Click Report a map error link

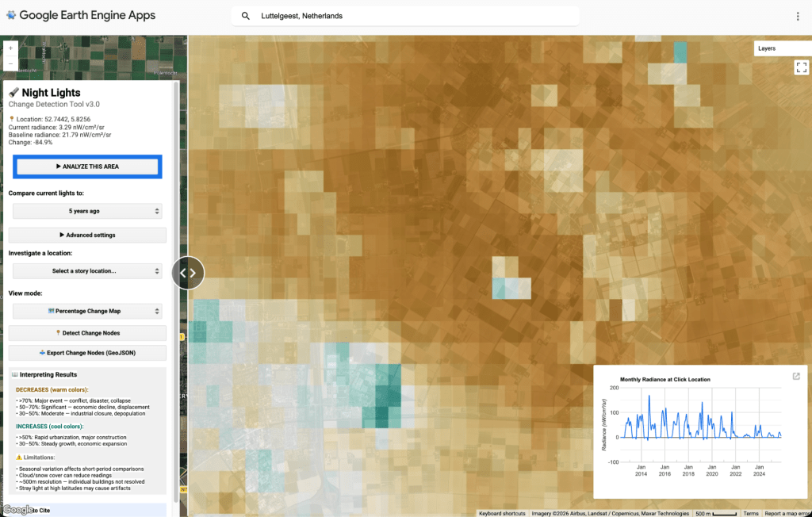[x=787, y=513]
